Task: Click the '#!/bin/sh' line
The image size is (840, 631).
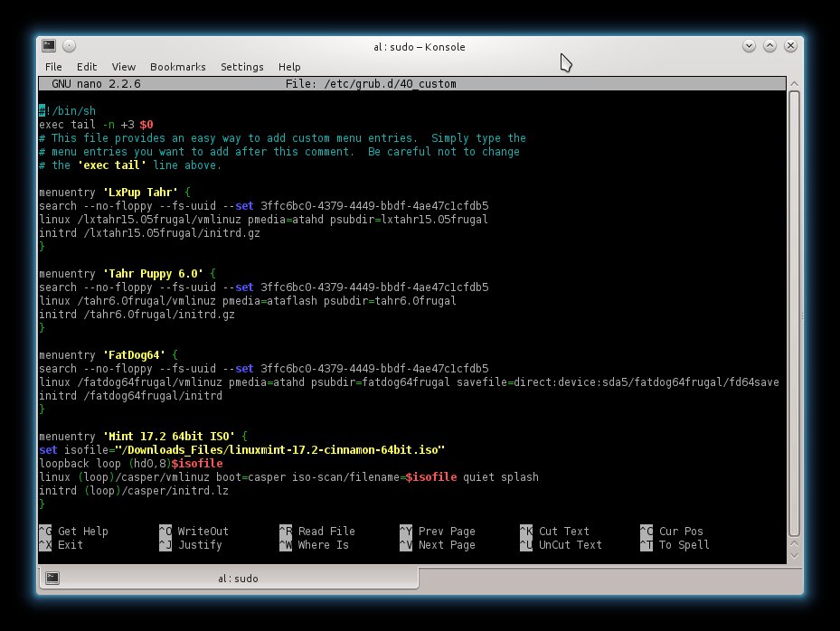Action: (68, 111)
